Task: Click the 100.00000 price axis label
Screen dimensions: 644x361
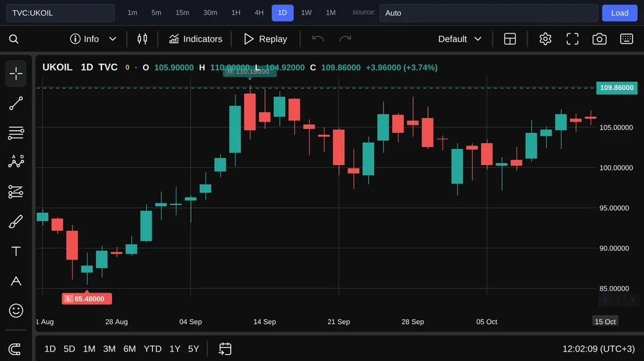Action: tap(616, 168)
